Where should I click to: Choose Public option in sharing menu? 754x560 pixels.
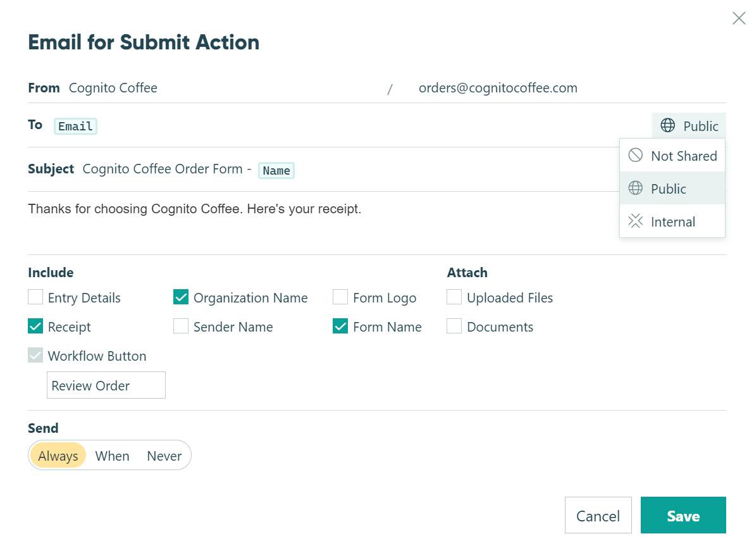click(x=672, y=188)
